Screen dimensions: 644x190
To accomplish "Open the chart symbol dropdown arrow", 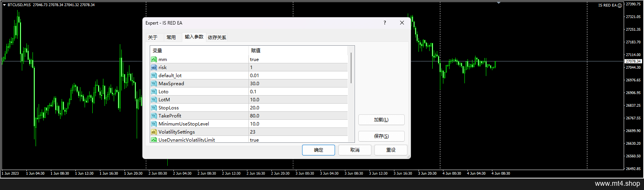I will coord(5,5).
